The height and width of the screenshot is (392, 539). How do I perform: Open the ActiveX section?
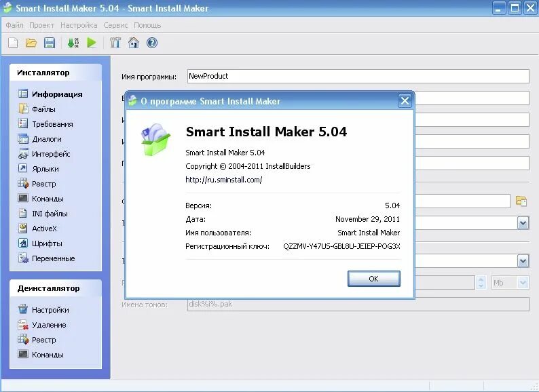point(37,229)
